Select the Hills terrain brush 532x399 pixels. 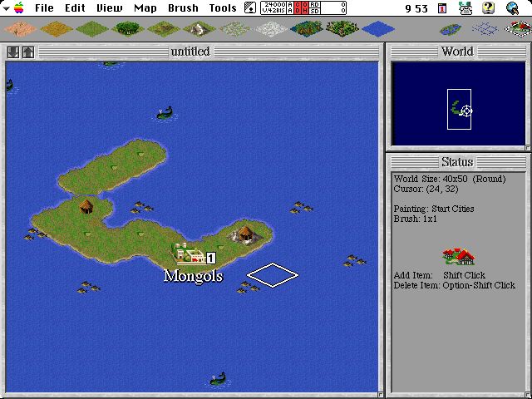(x=164, y=28)
